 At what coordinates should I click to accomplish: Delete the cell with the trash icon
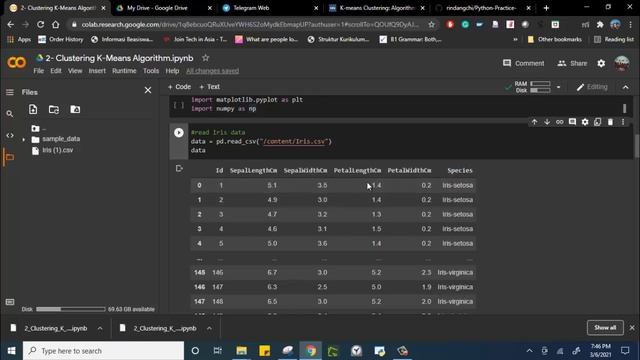pyautogui.click(x=610, y=122)
